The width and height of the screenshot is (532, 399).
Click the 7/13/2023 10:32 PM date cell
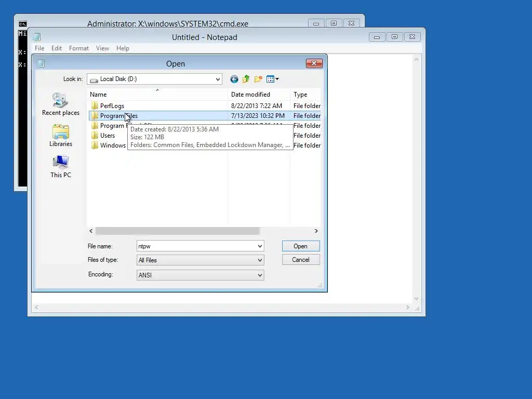click(x=258, y=116)
